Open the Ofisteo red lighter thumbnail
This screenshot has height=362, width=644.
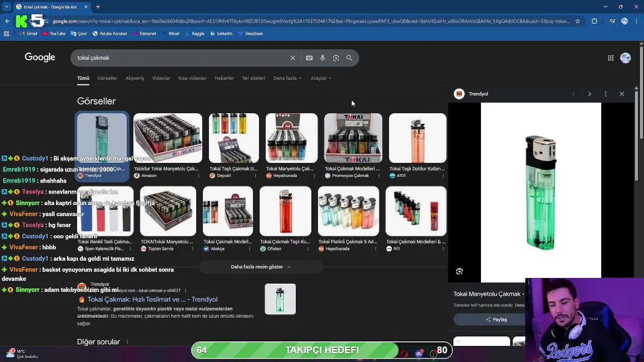(285, 211)
